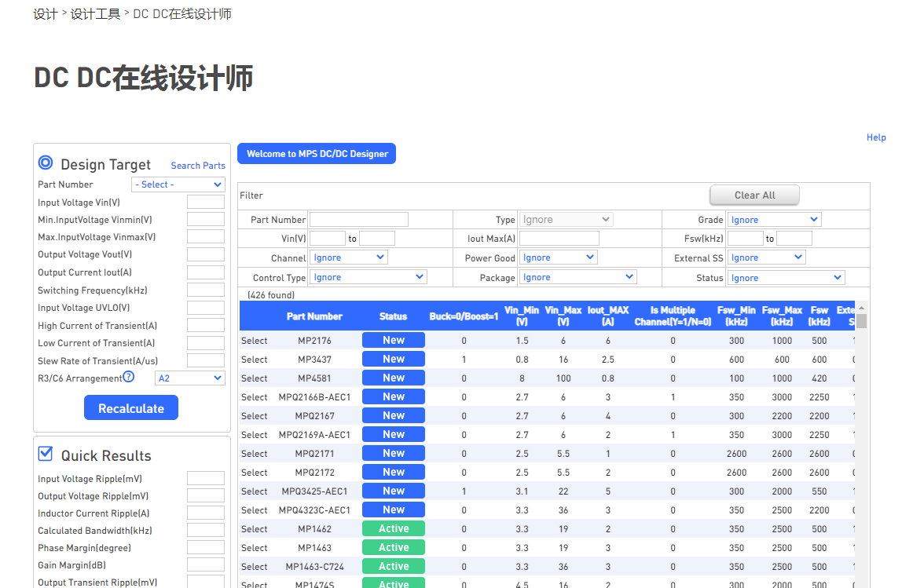Click part name MPQ2172
The image size is (913, 588).
(x=314, y=473)
